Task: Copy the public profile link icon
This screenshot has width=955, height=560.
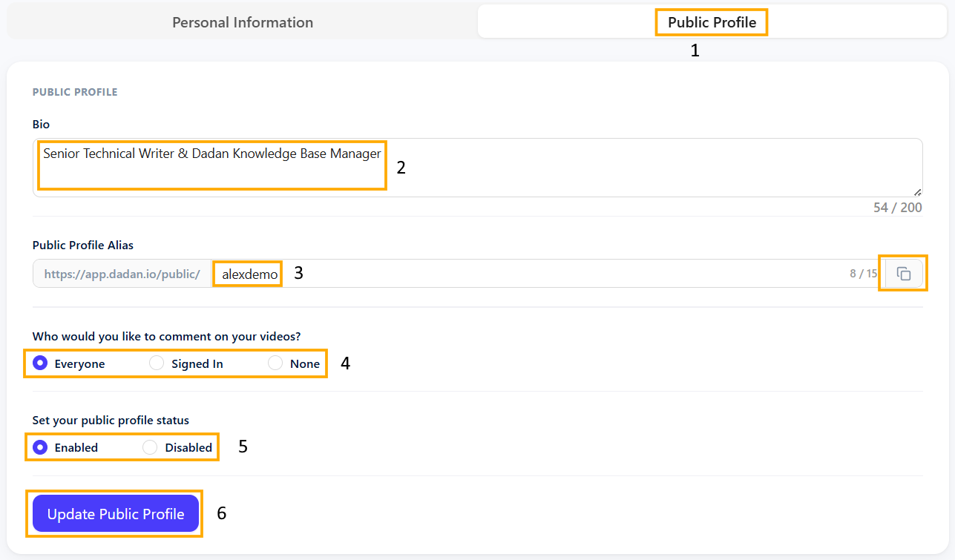Action: click(903, 274)
